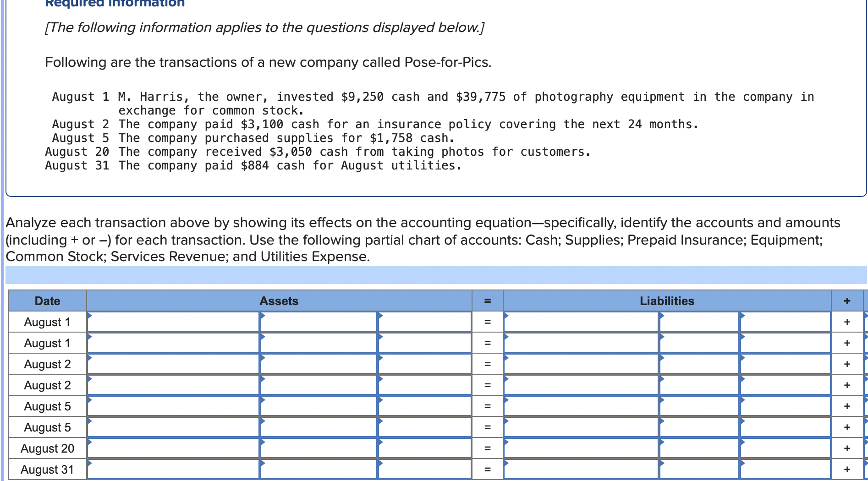This screenshot has width=868, height=481.
Task: Open the first assets account dropdown for August 31
Action: coord(173,469)
